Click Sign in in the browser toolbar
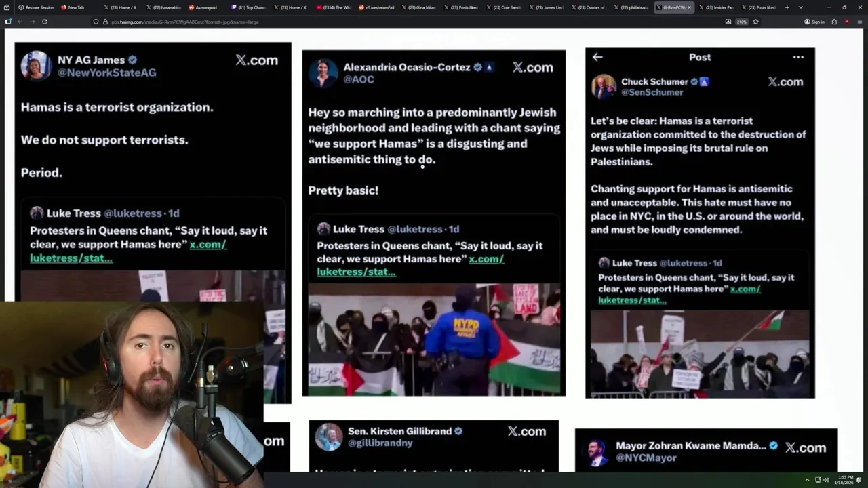868x488 pixels. coord(814,22)
